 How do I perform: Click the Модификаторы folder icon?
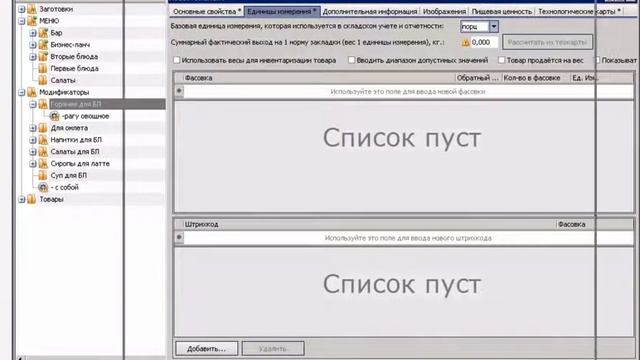pos(32,92)
